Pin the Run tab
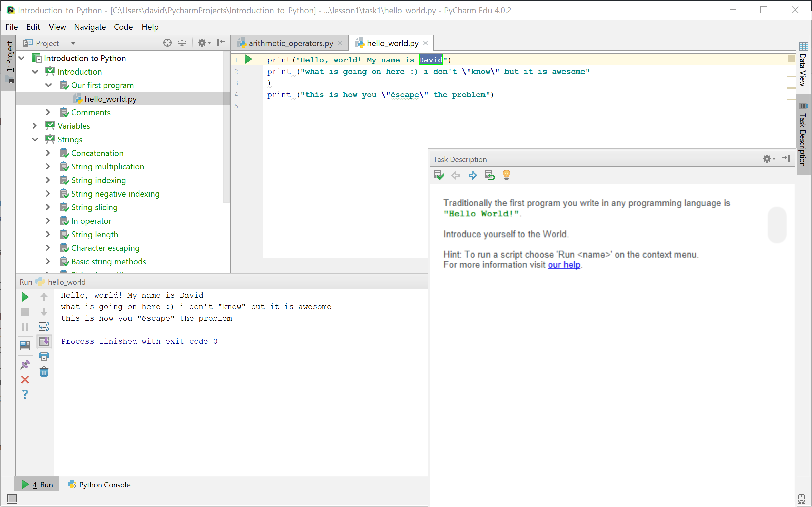The image size is (812, 507). 25,365
